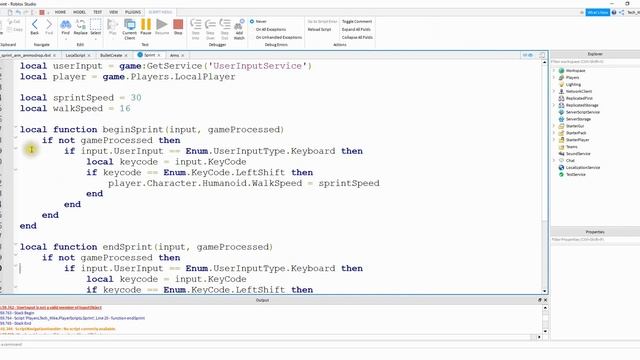The height and width of the screenshot is (360, 640).
Task: Click the ServerScriptService icon in Explorer
Action: click(x=561, y=112)
